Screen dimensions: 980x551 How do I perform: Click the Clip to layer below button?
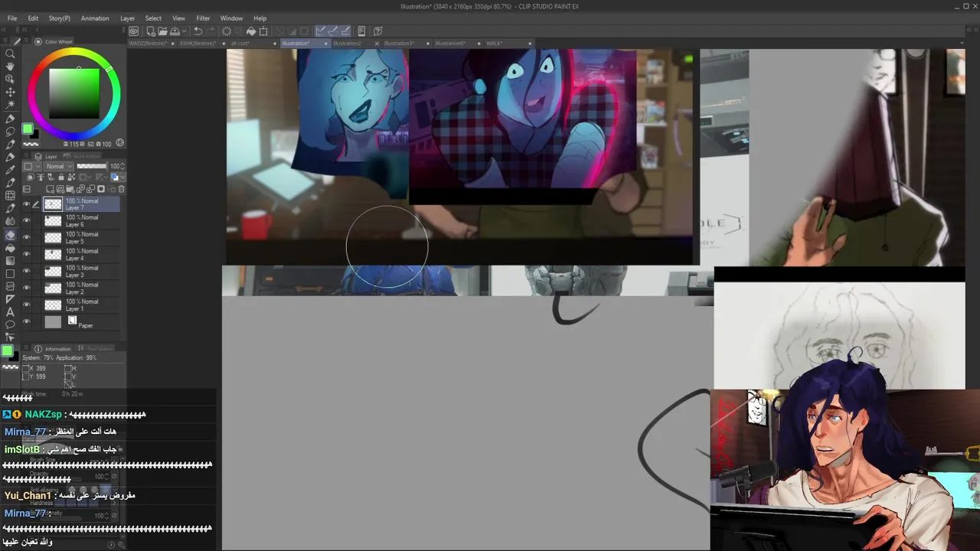tap(31, 178)
